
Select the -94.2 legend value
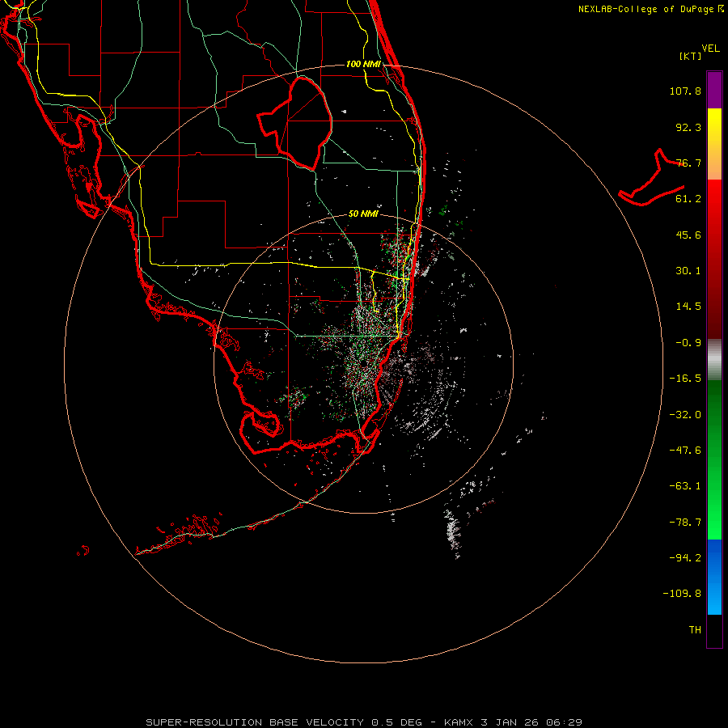685,558
